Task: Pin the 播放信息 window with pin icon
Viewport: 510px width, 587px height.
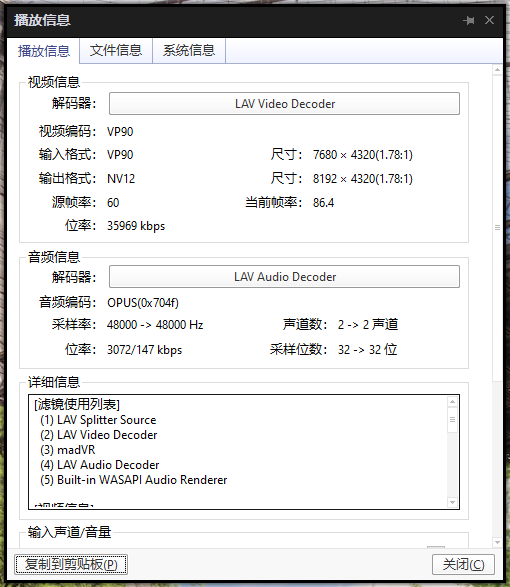Action: (x=468, y=20)
